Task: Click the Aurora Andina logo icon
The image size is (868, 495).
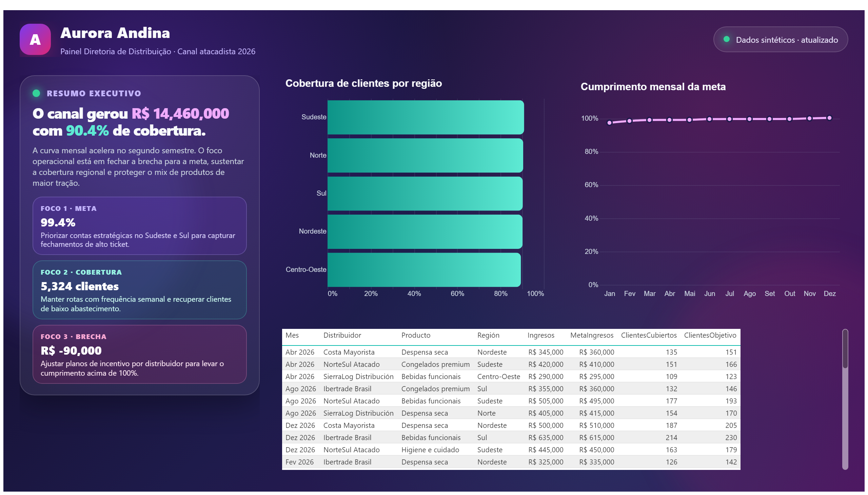Action: pyautogui.click(x=35, y=39)
